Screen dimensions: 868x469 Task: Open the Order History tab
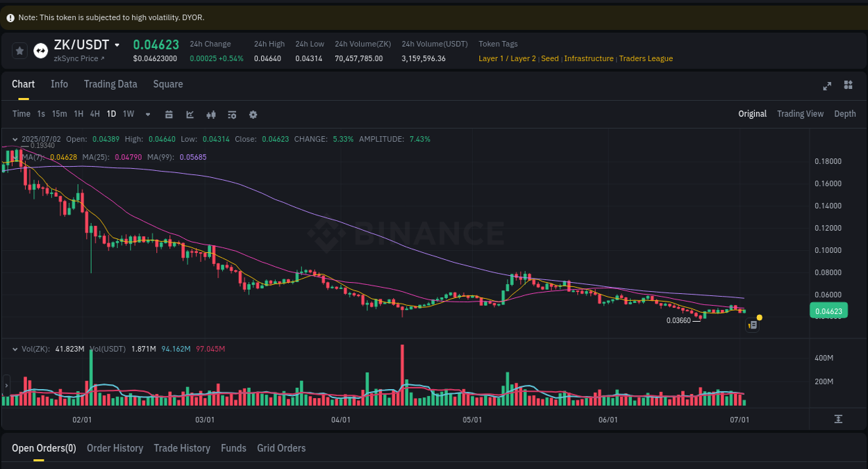pos(115,448)
